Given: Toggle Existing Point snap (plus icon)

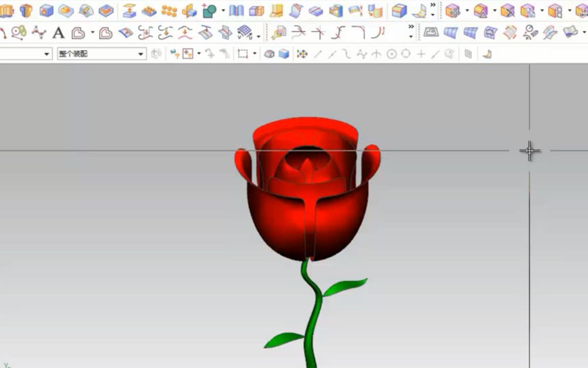Looking at the screenshot, I should pos(421,54).
